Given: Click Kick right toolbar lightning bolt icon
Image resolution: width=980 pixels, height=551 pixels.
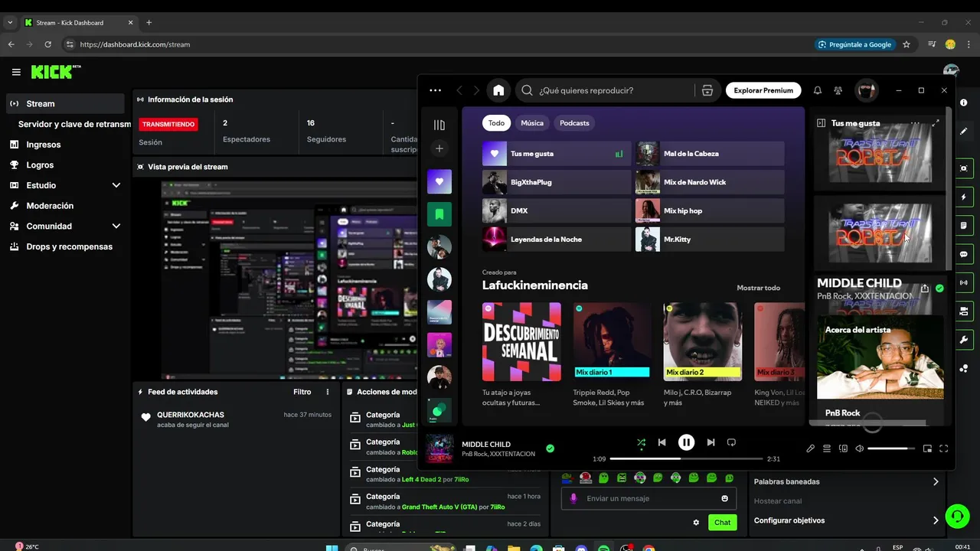Looking at the screenshot, I should tap(963, 197).
